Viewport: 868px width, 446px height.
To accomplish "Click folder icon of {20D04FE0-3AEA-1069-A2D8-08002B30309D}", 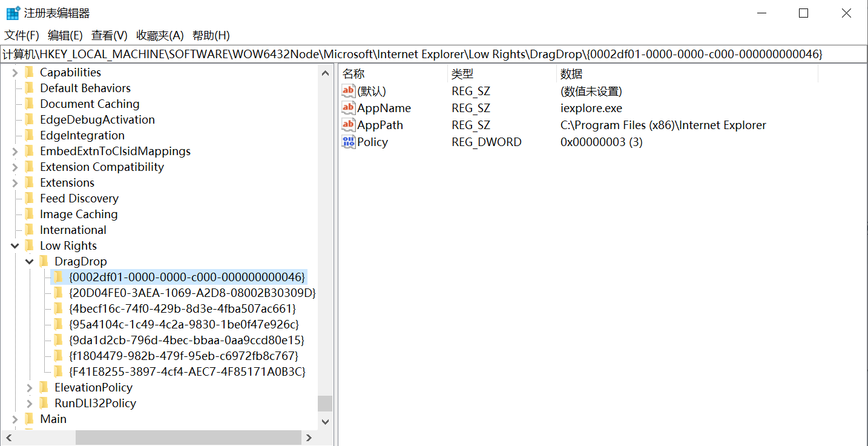I will point(58,293).
